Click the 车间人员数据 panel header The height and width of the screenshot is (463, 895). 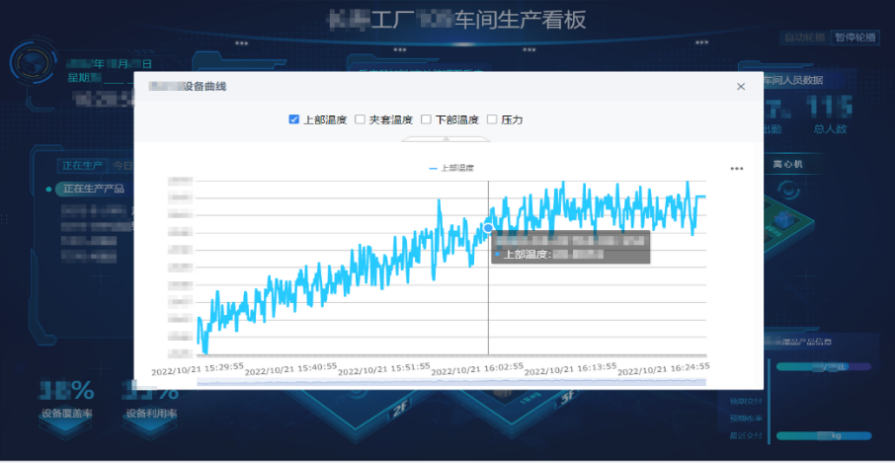tap(794, 80)
